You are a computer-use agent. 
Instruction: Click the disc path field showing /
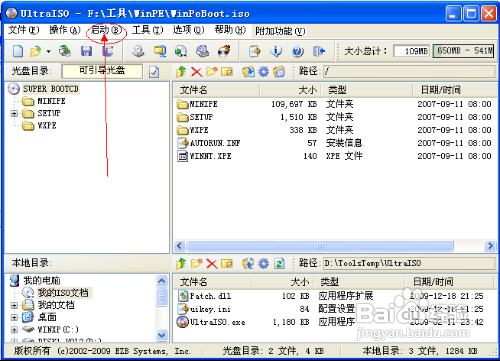point(409,71)
